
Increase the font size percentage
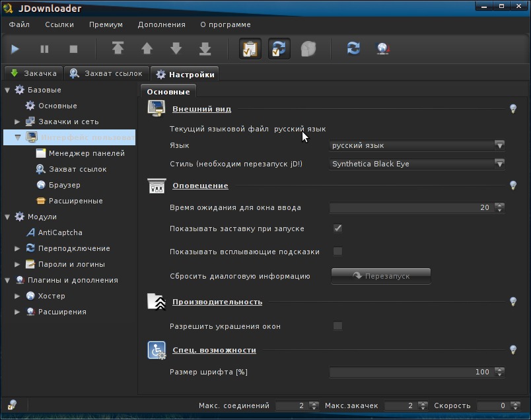(x=499, y=369)
